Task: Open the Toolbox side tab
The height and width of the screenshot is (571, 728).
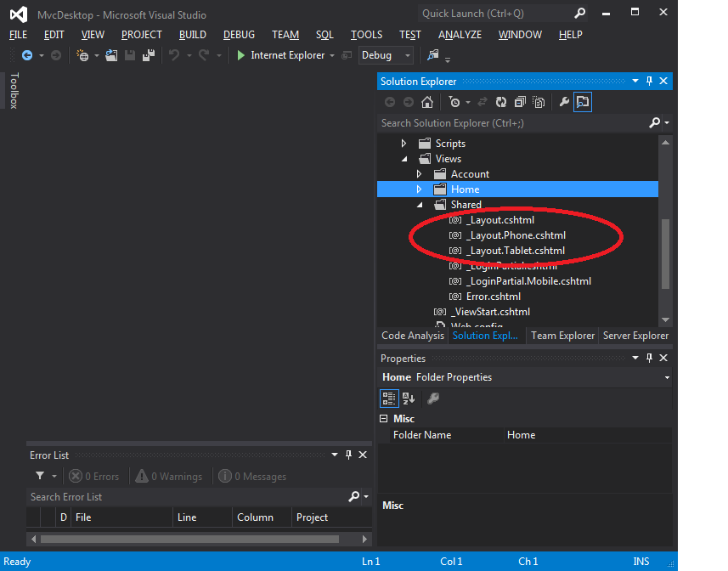Action: (x=14, y=91)
